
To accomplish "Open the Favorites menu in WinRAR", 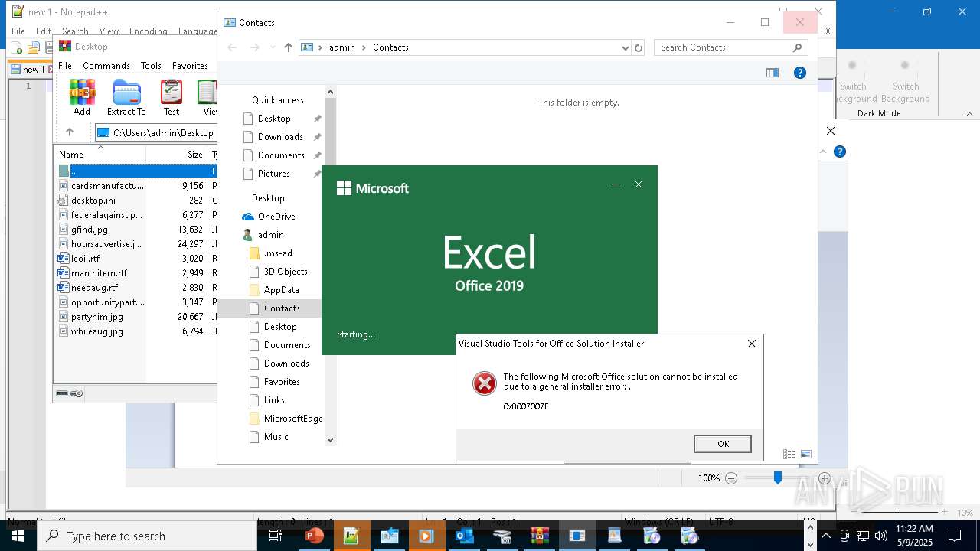I will coord(190,66).
